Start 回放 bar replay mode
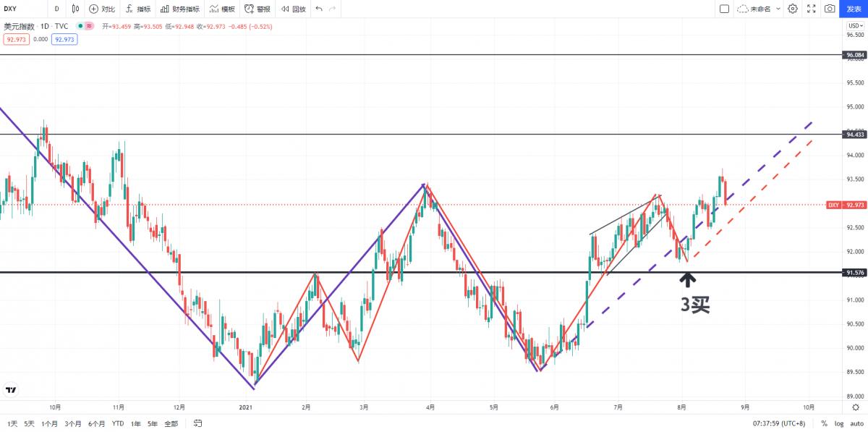This screenshot has height=432, width=868. point(294,9)
